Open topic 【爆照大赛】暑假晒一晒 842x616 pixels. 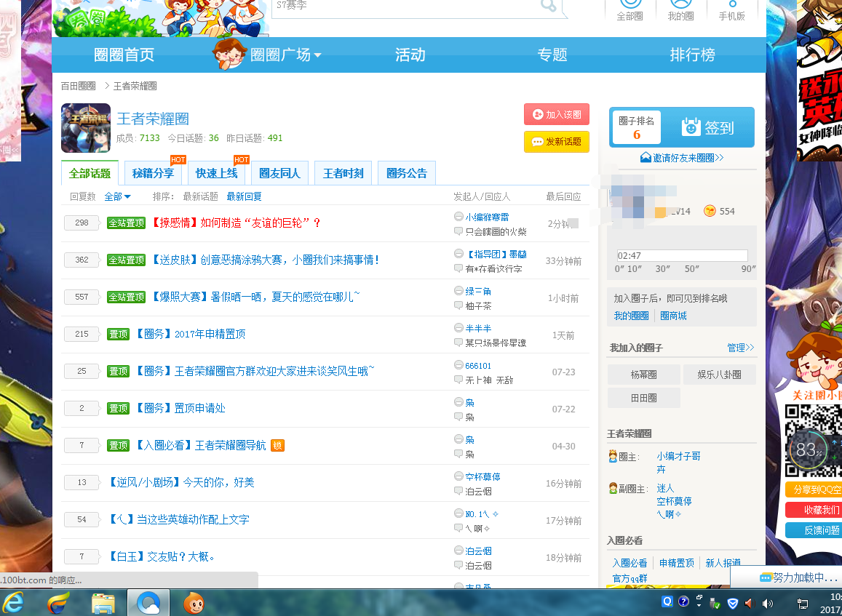256,297
